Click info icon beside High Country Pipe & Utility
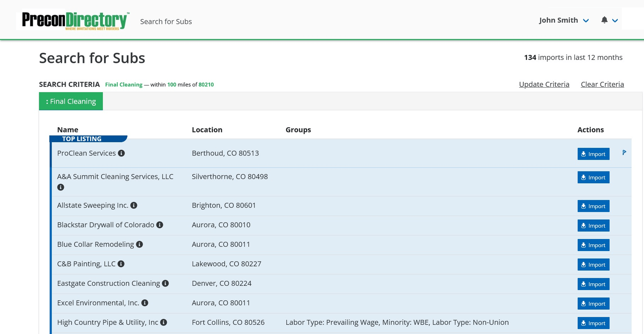 (x=164, y=322)
